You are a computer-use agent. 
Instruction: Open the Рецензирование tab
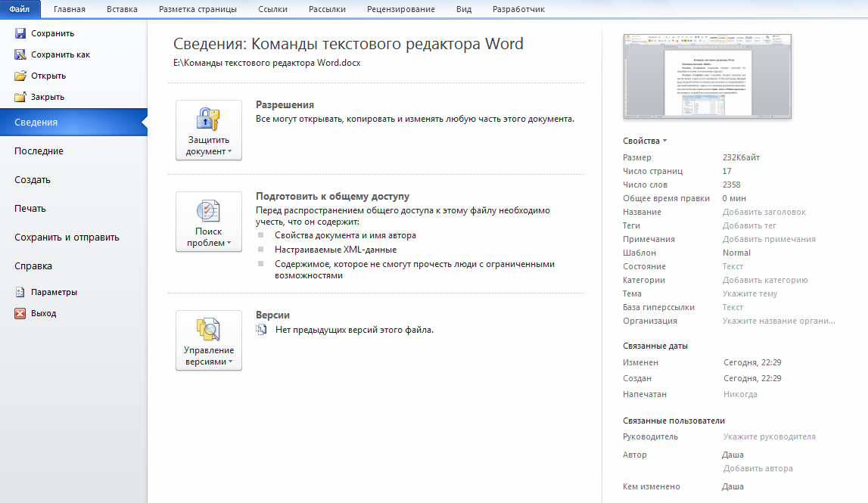pos(401,9)
